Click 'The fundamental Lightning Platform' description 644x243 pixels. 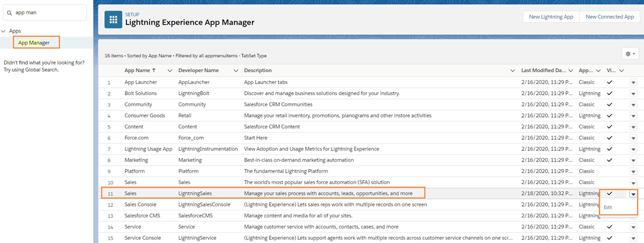click(x=286, y=171)
